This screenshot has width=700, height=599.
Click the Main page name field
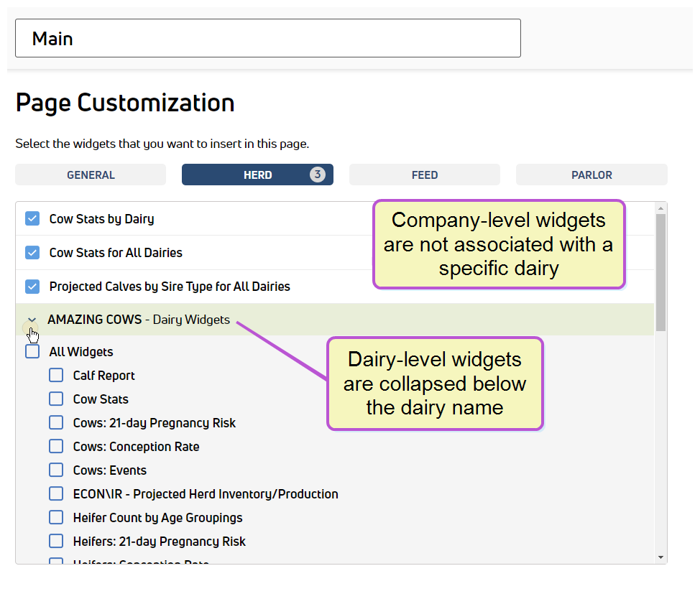point(268,38)
